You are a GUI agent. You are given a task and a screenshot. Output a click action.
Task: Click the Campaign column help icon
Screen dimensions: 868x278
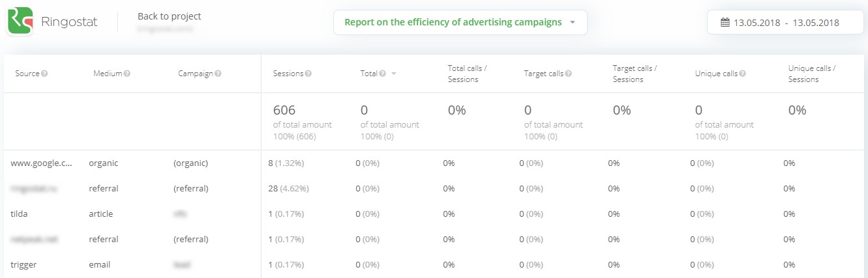[x=218, y=74]
